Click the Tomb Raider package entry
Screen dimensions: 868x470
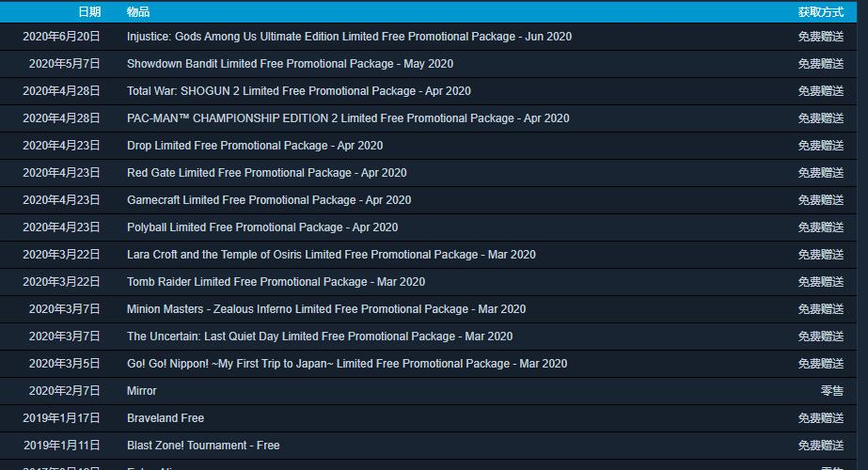pyautogui.click(x=276, y=282)
